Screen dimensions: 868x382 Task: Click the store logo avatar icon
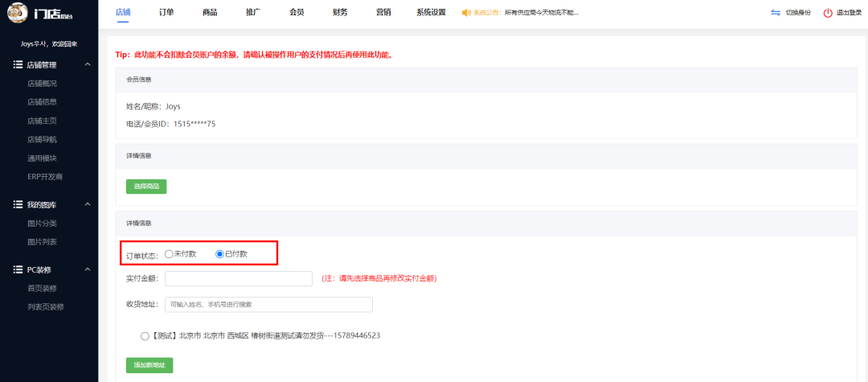click(x=16, y=13)
